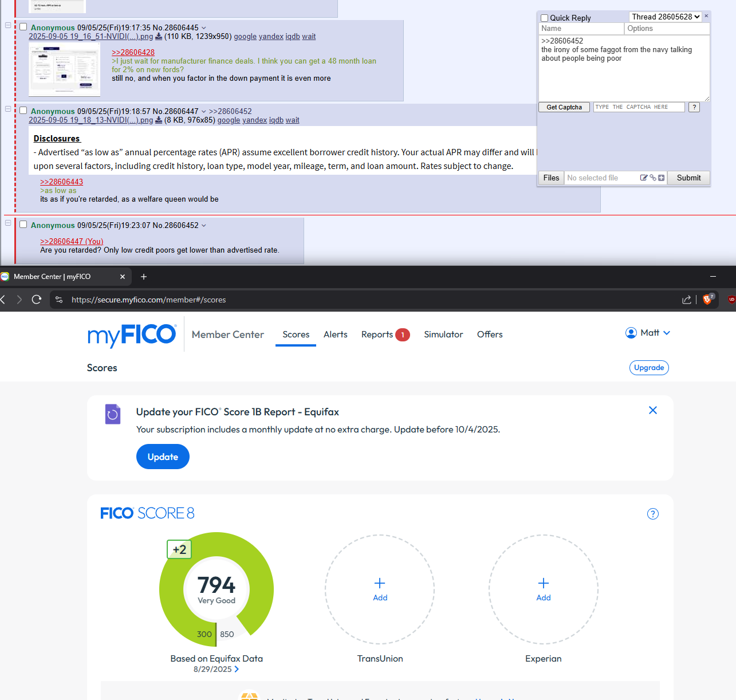Viewport: 736px width, 700px height.
Task: Close the Quick Reply panel
Action: pyautogui.click(x=706, y=16)
